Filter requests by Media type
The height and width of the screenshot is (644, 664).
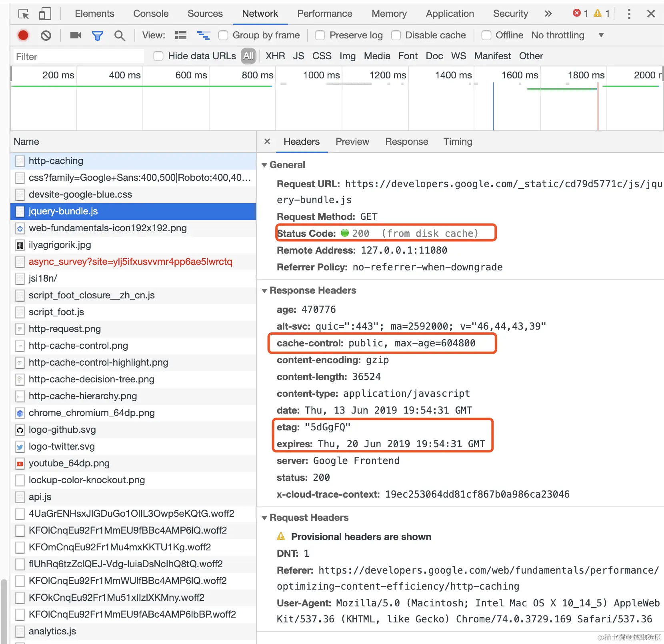pyautogui.click(x=377, y=56)
